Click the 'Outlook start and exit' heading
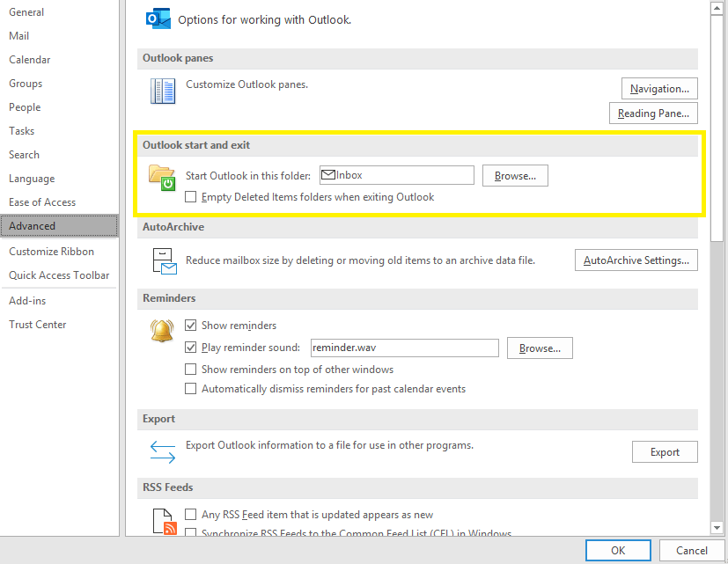 coord(196,145)
